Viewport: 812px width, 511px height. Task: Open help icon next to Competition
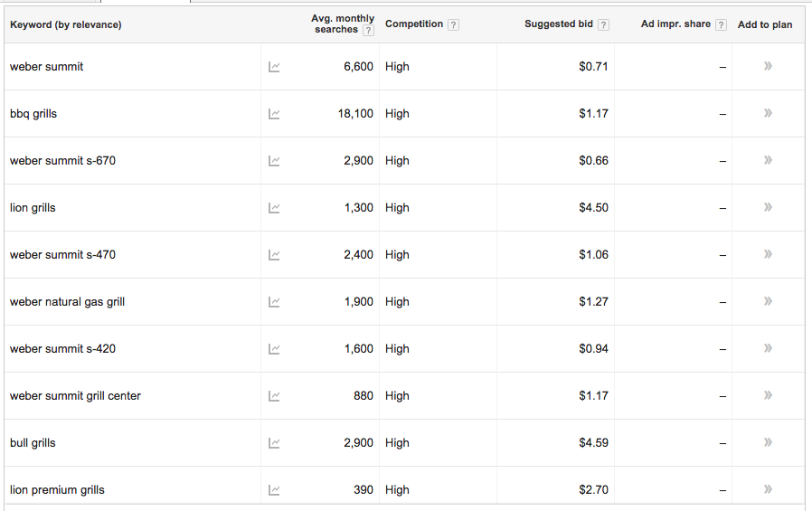(453, 24)
